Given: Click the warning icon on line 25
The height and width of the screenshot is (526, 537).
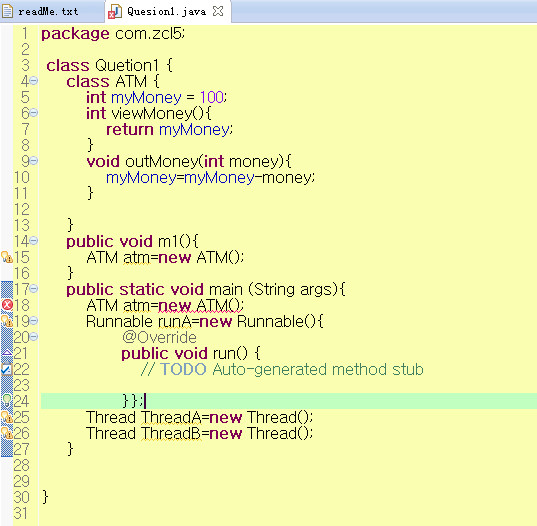Looking at the screenshot, I should coord(7,417).
